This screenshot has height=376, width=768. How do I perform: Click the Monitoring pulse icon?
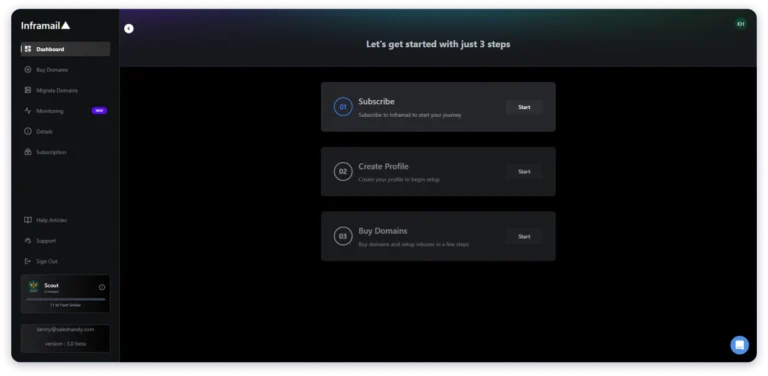tap(28, 111)
